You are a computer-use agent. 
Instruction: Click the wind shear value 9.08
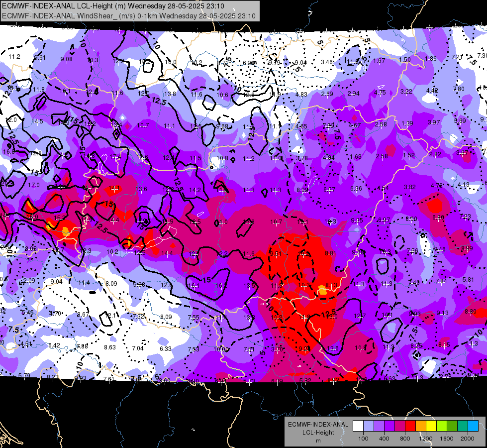pyautogui.click(x=67, y=59)
